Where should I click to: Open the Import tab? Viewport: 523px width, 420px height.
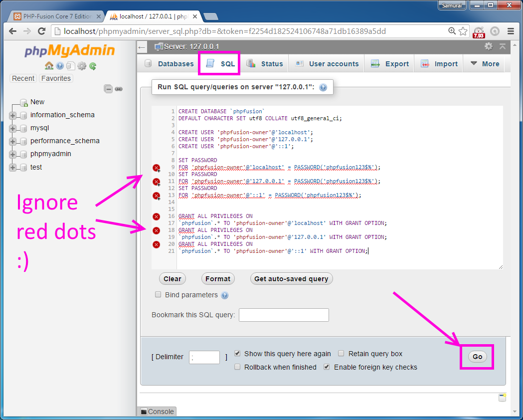[x=439, y=64]
